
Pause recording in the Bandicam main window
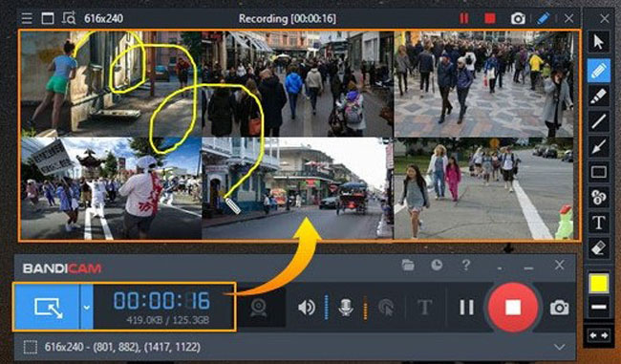coord(466,308)
